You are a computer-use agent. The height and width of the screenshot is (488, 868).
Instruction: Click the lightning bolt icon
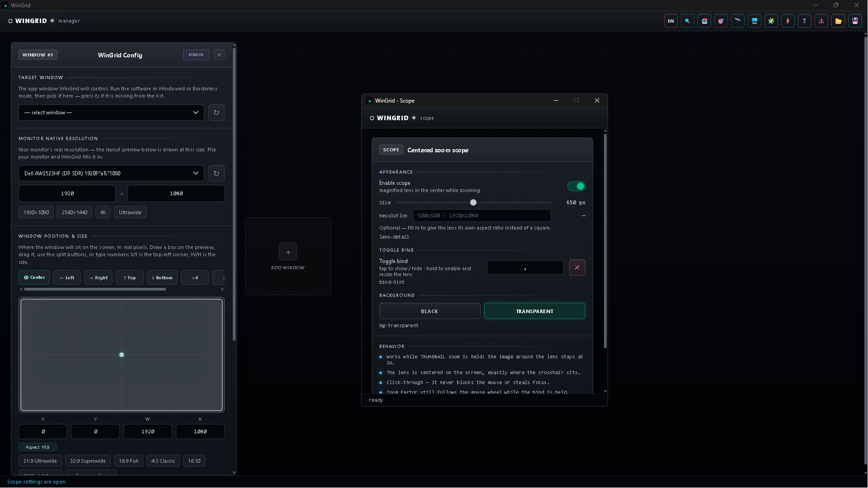coord(788,21)
